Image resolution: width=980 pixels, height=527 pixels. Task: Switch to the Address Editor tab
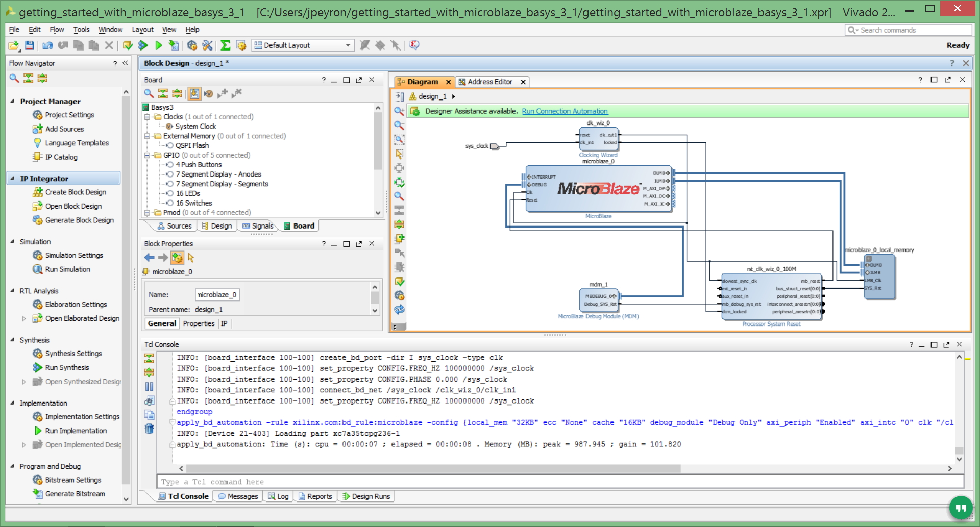tap(490, 82)
